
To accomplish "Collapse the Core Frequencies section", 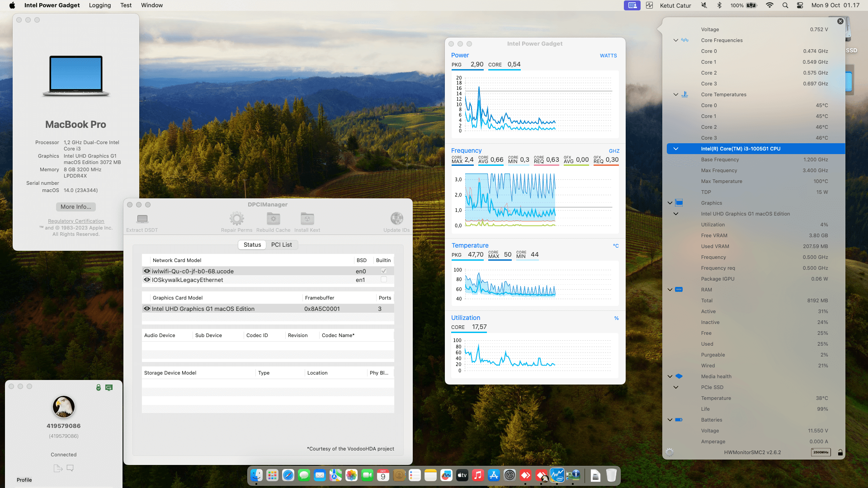I will (x=676, y=40).
